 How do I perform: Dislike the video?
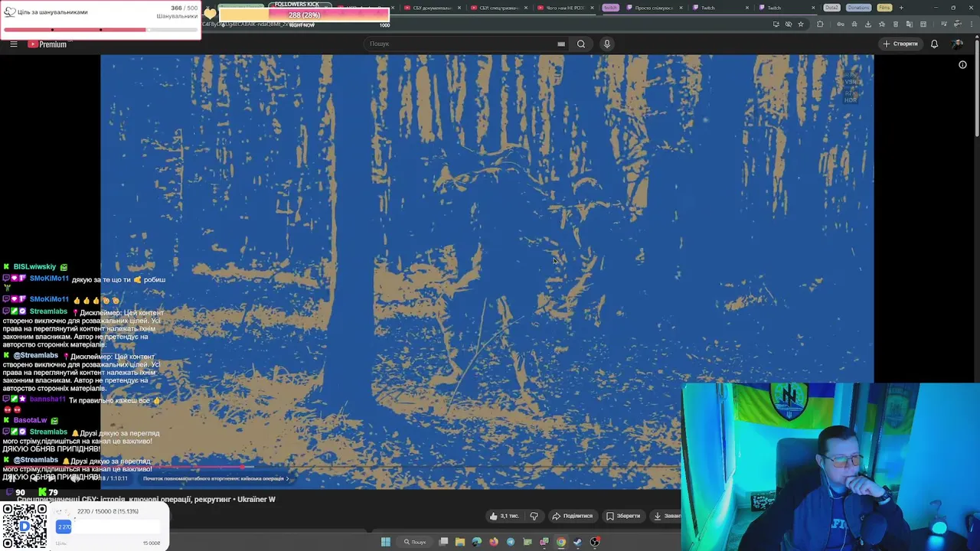pos(534,516)
